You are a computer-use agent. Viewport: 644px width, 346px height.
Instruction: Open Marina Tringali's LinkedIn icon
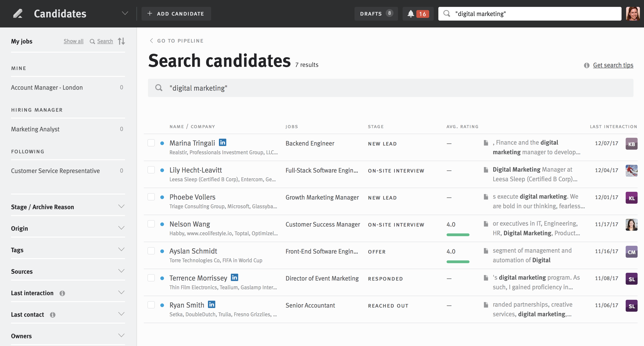pyautogui.click(x=223, y=142)
